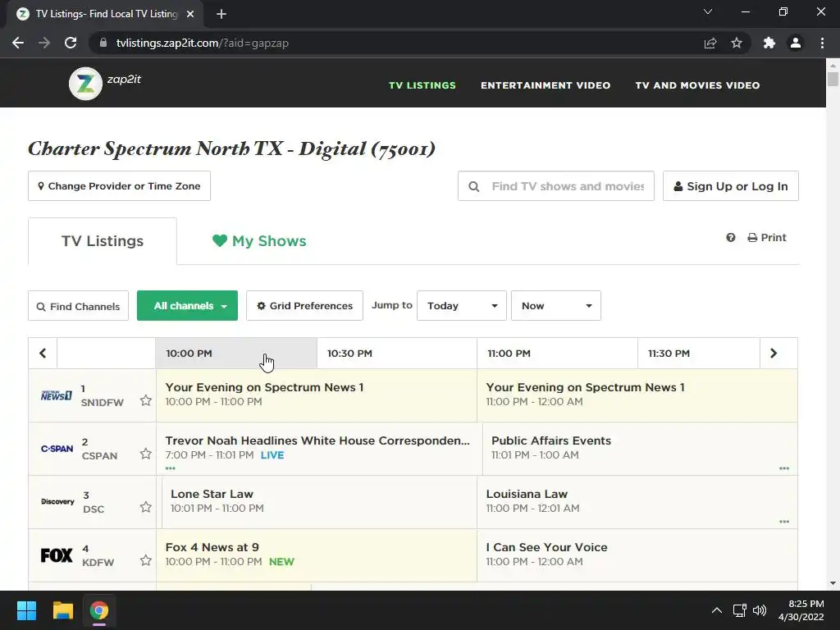Show hidden system tray icons
The height and width of the screenshot is (630, 840).
pos(717,610)
